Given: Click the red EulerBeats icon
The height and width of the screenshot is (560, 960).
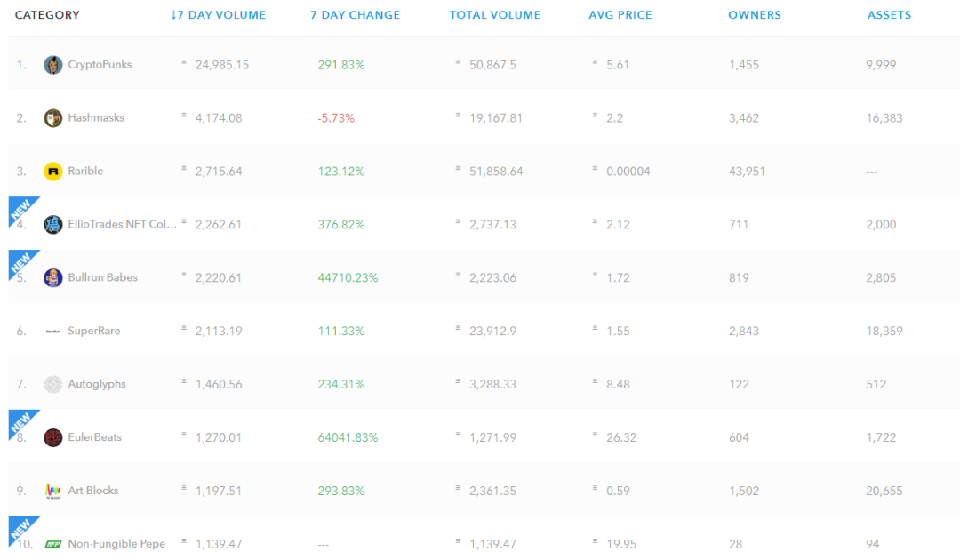Looking at the screenshot, I should point(53,437).
